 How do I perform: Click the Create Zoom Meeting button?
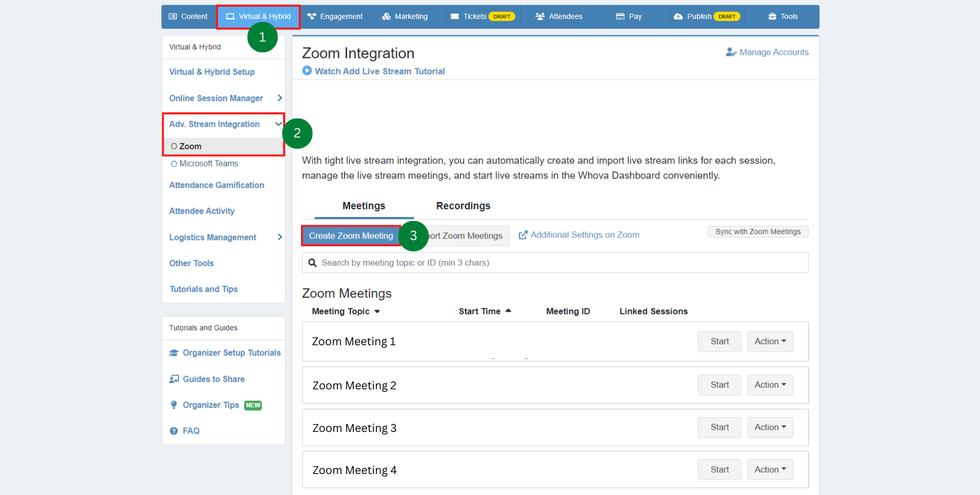click(351, 235)
